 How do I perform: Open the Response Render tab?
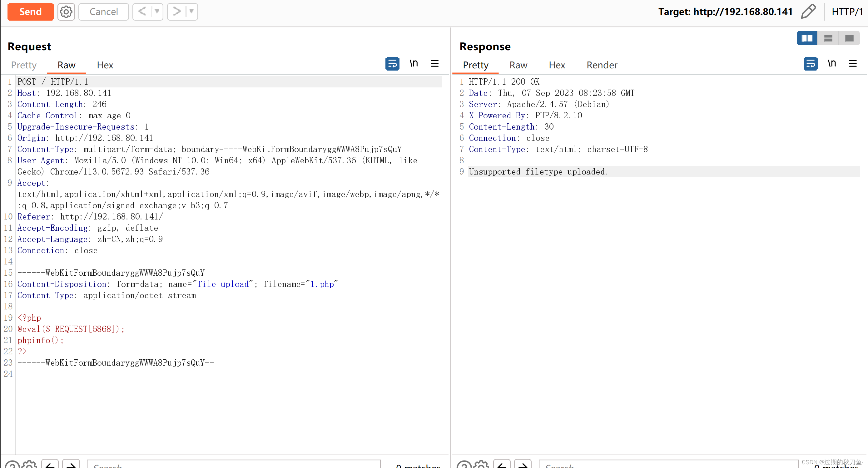[x=602, y=65]
